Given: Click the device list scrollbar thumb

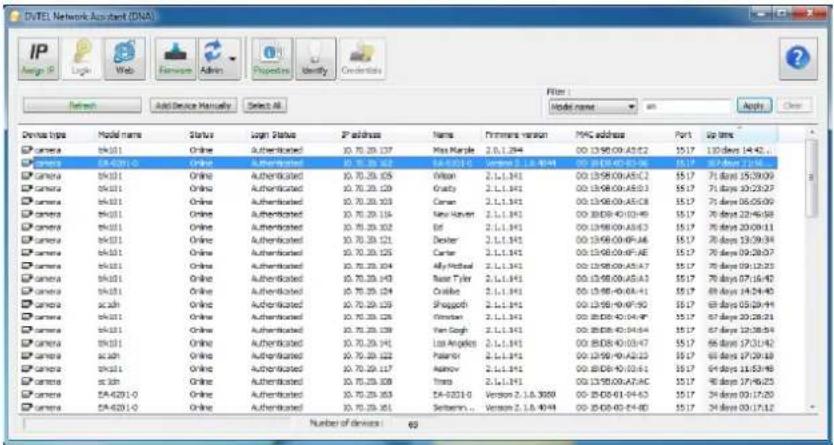Looking at the screenshot, I should pyautogui.click(x=811, y=178).
